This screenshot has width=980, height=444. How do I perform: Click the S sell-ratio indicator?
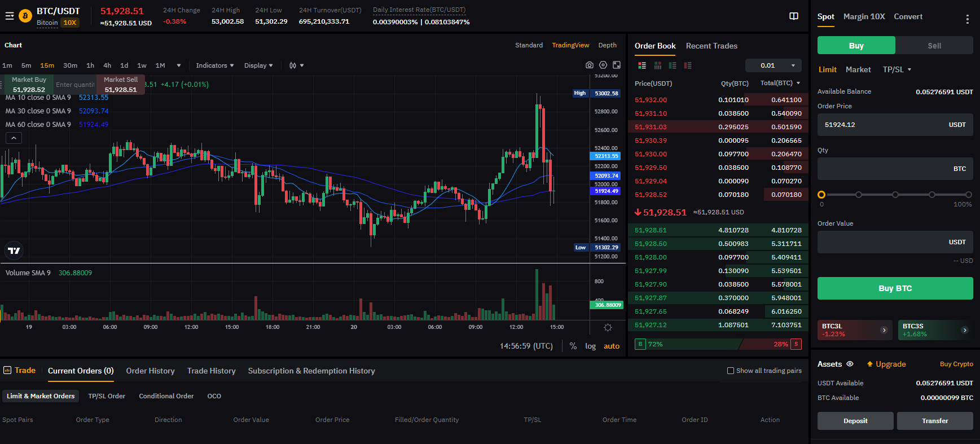click(x=796, y=344)
